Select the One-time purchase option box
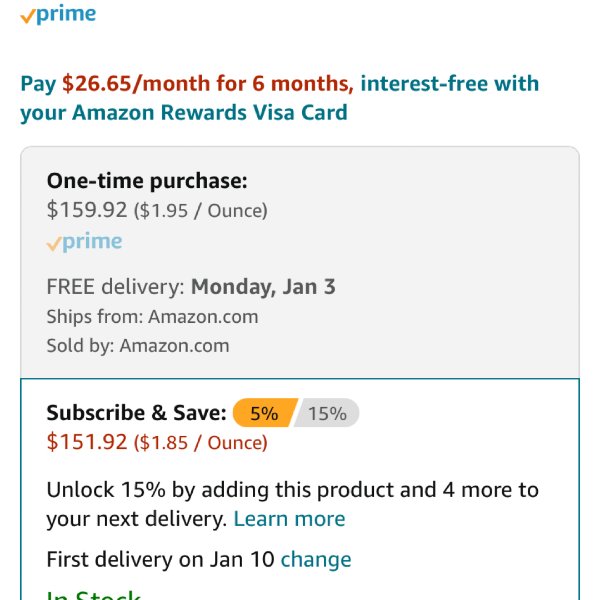Screen dimensions: 600x600 [300, 262]
